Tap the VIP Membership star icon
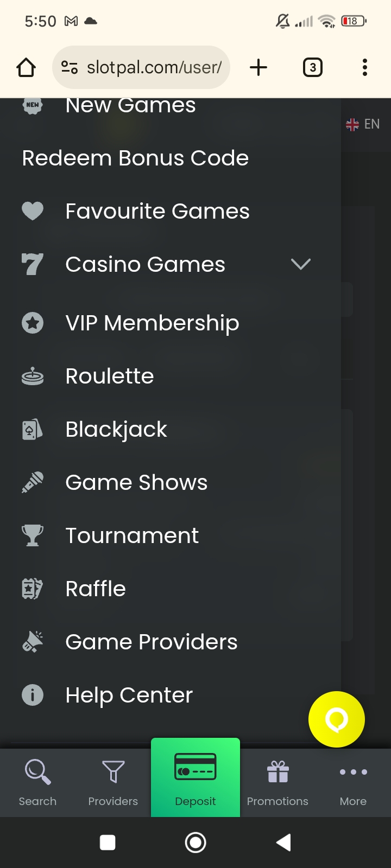 33,323
